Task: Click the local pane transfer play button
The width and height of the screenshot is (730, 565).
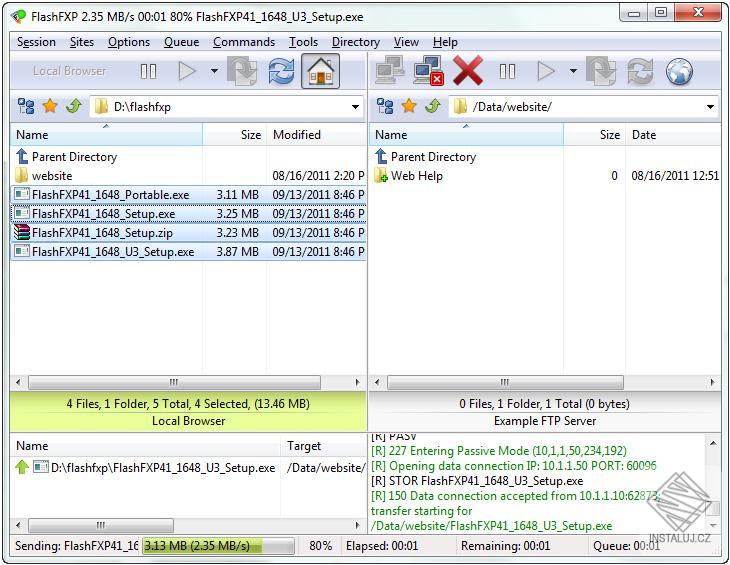Action: (x=187, y=72)
